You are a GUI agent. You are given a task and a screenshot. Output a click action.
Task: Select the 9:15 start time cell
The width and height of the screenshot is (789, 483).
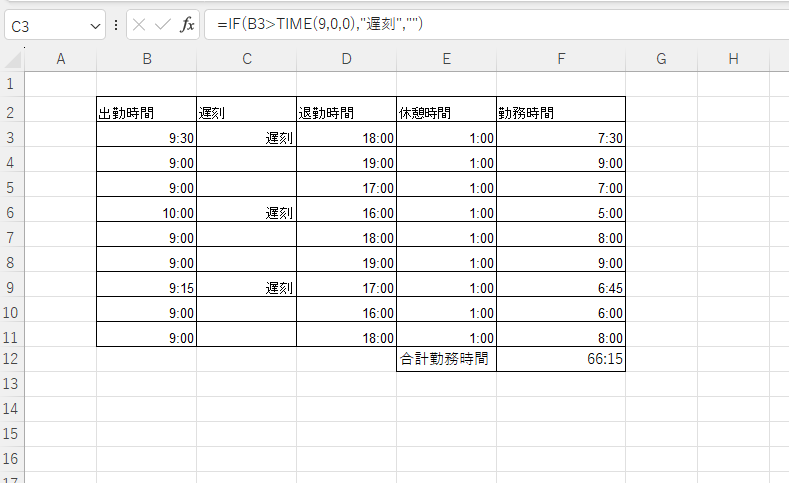pos(146,284)
